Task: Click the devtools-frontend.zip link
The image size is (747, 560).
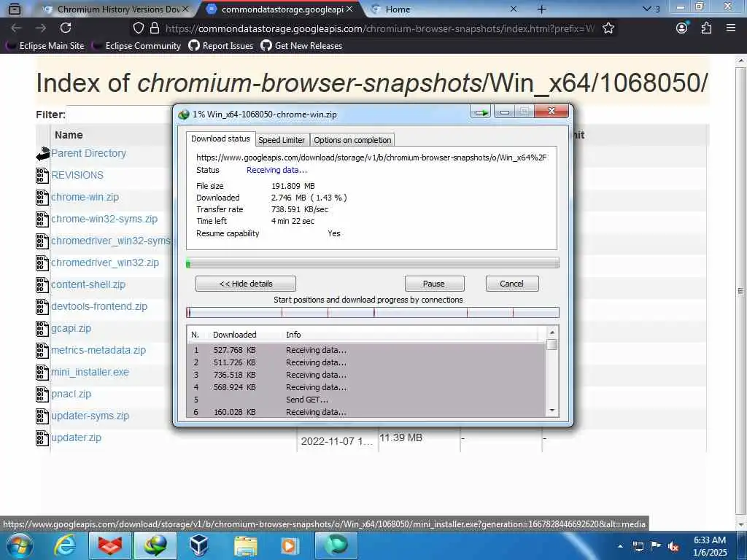Action: pyautogui.click(x=99, y=307)
